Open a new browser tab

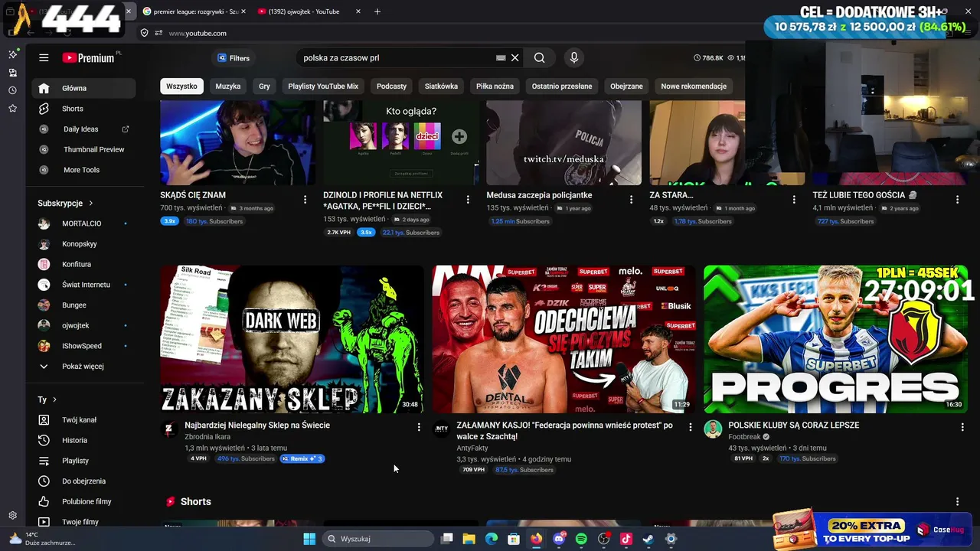tap(377, 11)
